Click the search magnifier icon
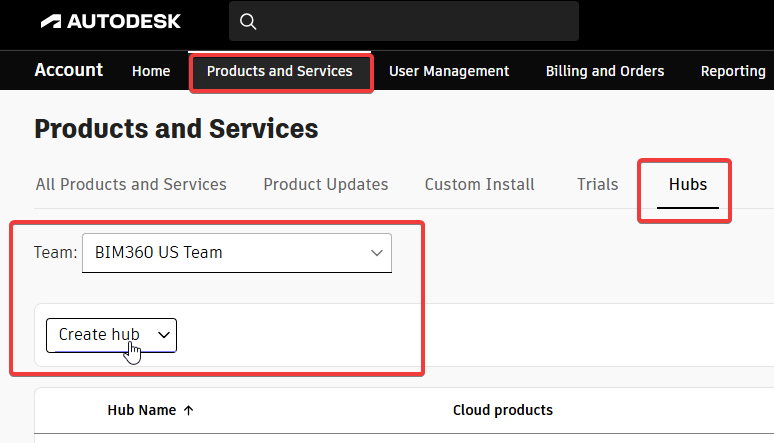The height and width of the screenshot is (443, 774). coord(248,21)
